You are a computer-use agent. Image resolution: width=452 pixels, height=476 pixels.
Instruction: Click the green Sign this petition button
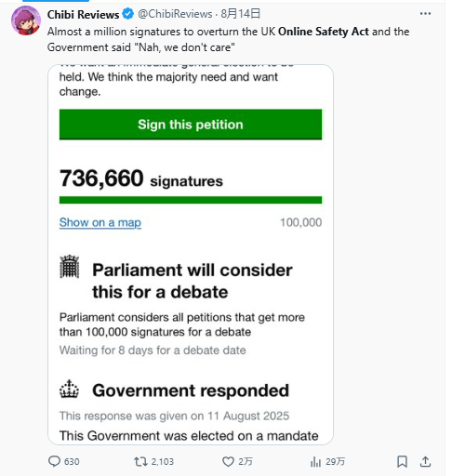click(x=191, y=125)
